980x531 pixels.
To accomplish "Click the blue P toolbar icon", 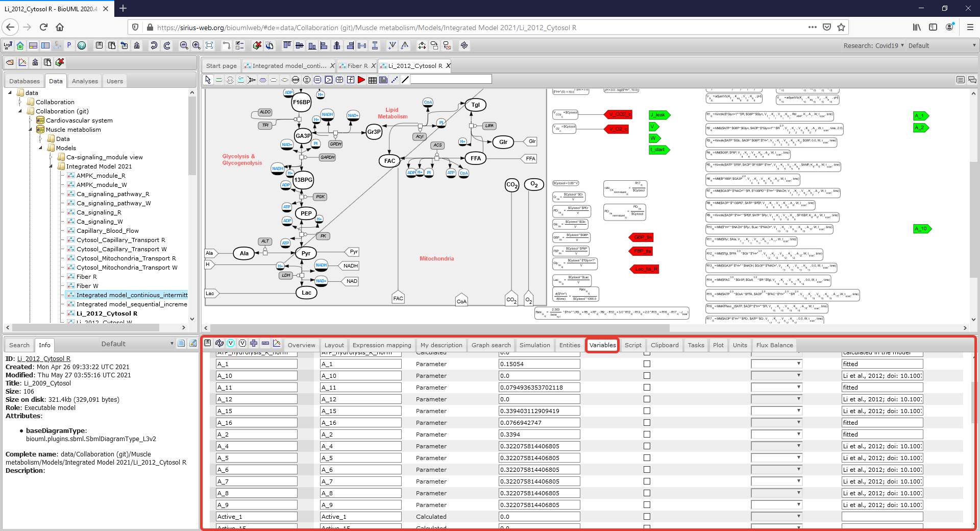I will 69,45.
